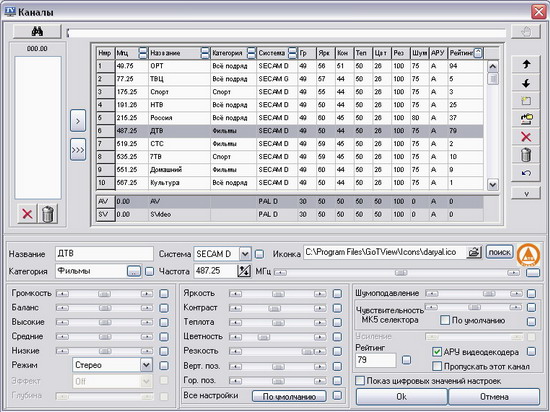Image resolution: width=550 pixels, height=412 pixels.
Task: Click the undo arrow icon
Action: [526, 173]
